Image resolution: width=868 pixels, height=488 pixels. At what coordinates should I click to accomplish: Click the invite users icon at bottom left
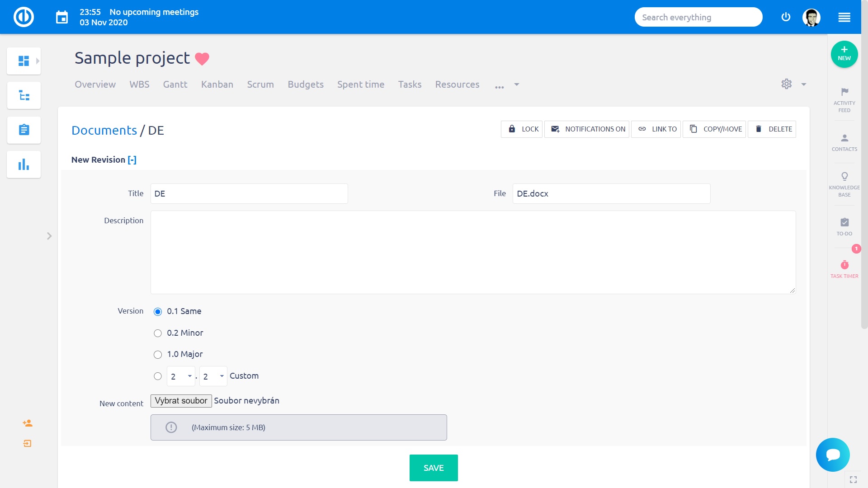(x=27, y=423)
